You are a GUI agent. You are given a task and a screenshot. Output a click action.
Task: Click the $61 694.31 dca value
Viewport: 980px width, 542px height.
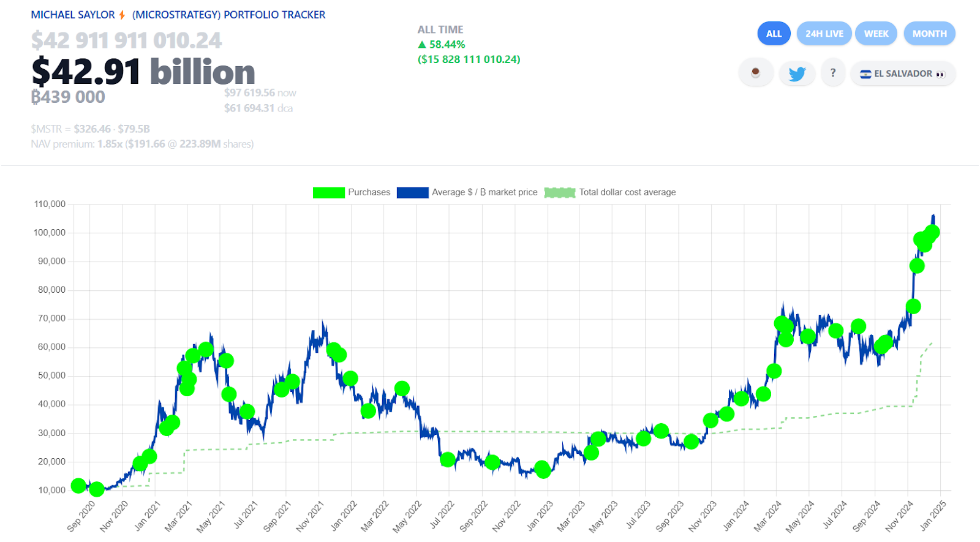(258, 108)
